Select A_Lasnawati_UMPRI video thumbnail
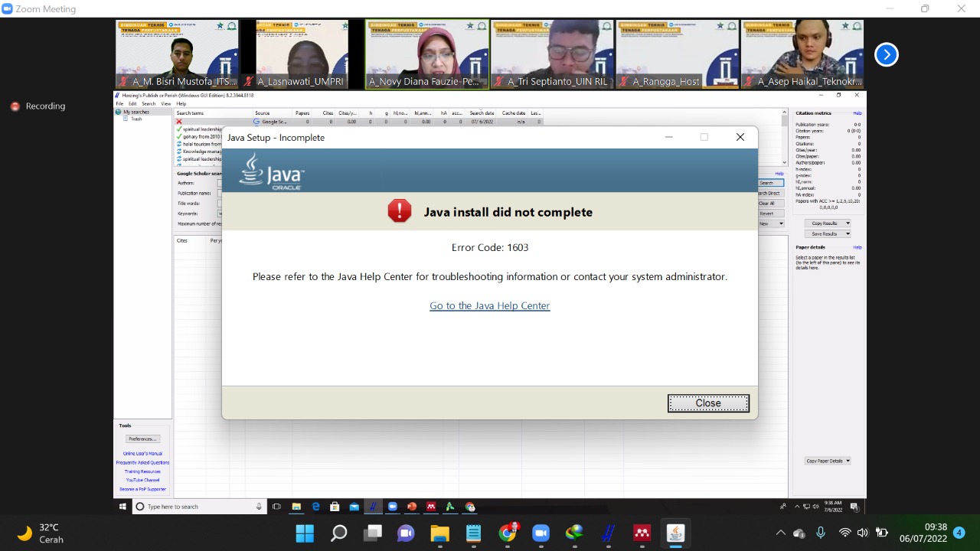 [302, 54]
